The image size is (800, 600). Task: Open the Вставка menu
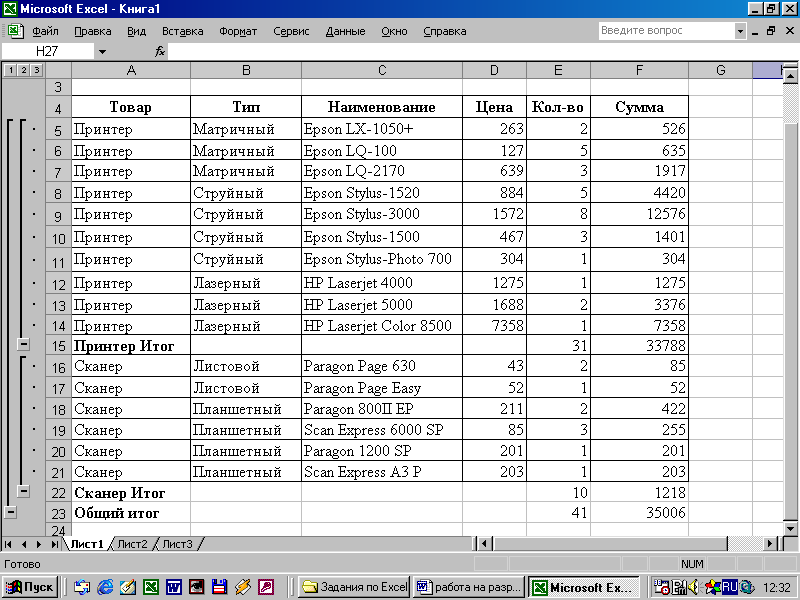pos(183,31)
